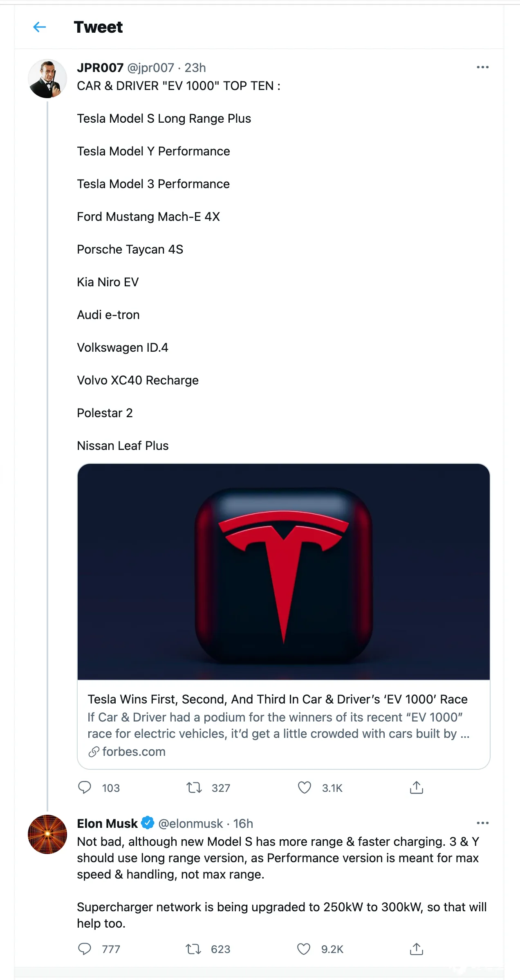Visit the @jpr007 handle
520x980 pixels.
tap(151, 67)
